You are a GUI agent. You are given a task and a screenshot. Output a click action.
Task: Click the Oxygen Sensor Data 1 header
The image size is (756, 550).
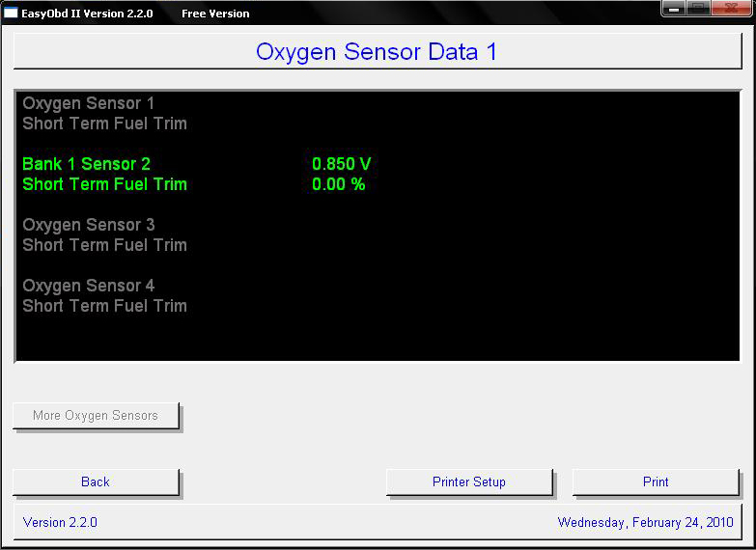(x=377, y=52)
